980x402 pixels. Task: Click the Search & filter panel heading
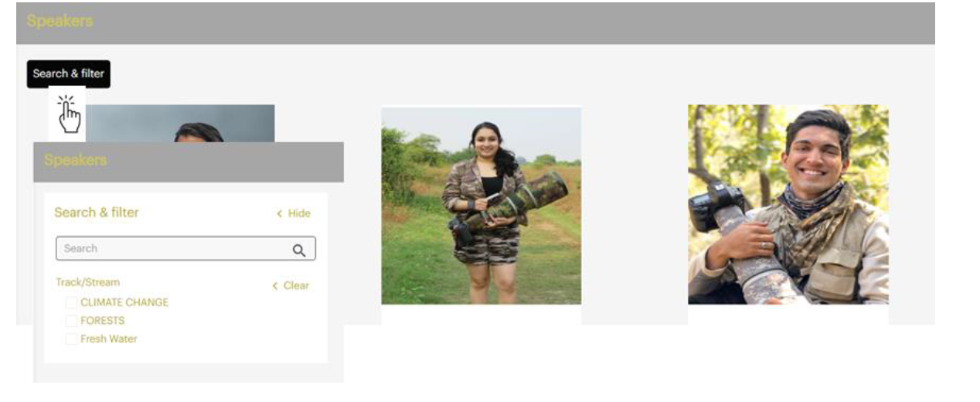tap(97, 213)
